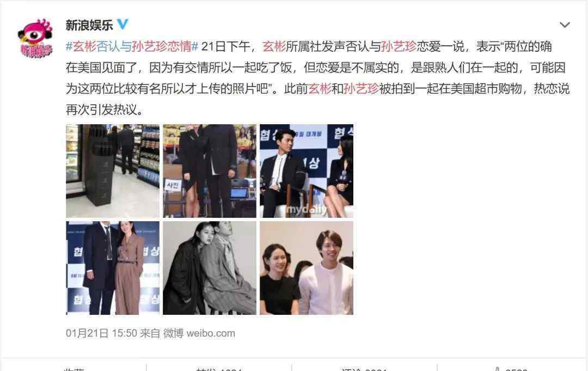Open the 新浪娱乐 avatar profile picture
588x371 pixels.
pyautogui.click(x=36, y=39)
